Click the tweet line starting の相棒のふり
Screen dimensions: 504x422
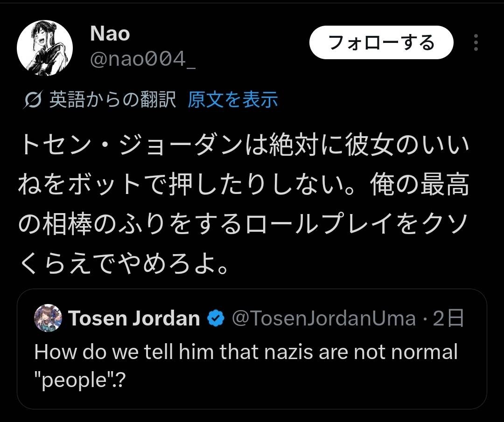[244, 225]
